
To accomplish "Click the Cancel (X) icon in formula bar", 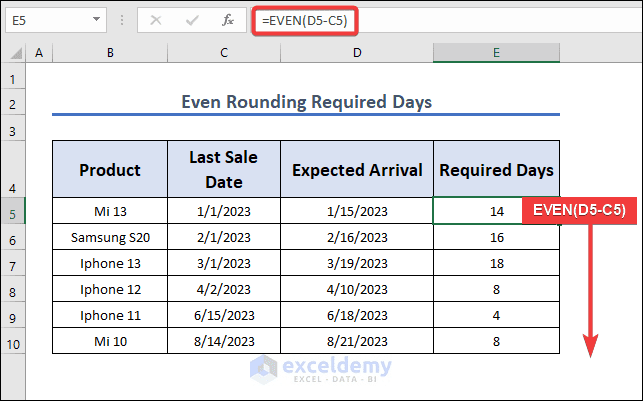I will [x=156, y=20].
